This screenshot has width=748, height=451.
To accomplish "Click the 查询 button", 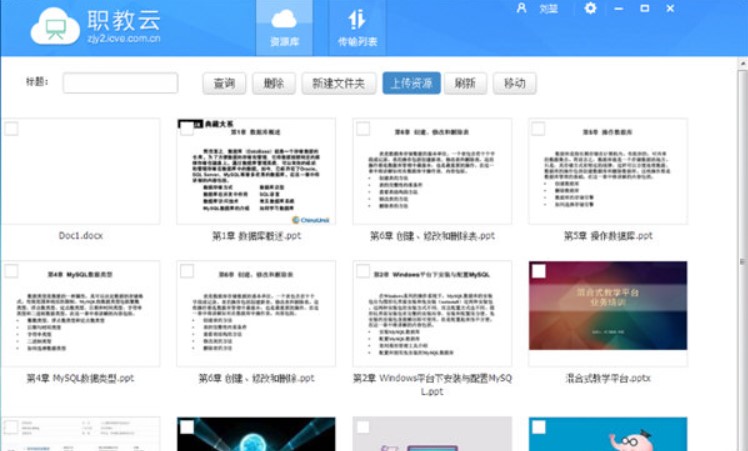I will point(224,84).
